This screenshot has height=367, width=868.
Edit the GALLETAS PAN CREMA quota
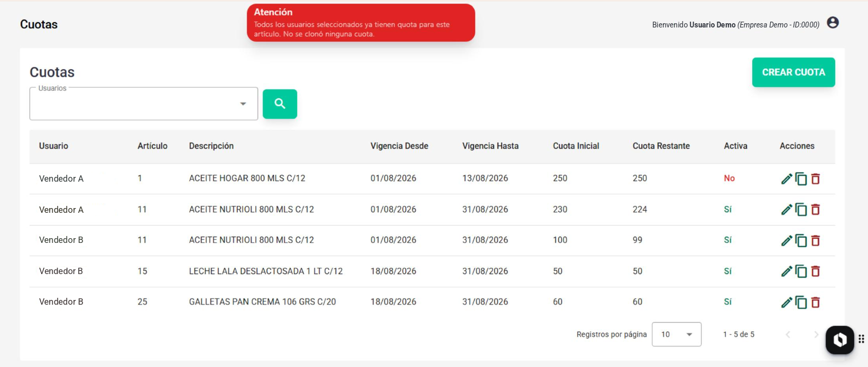787,302
